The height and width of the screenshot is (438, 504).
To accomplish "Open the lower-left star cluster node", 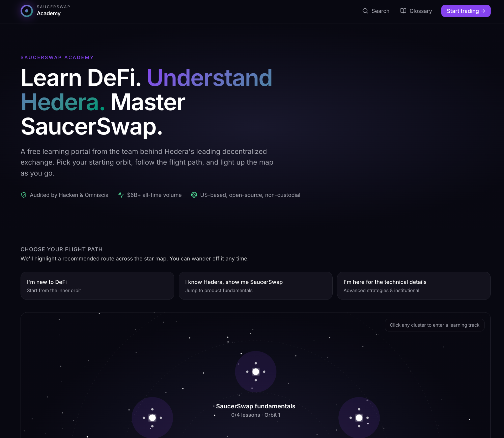I will click(152, 418).
